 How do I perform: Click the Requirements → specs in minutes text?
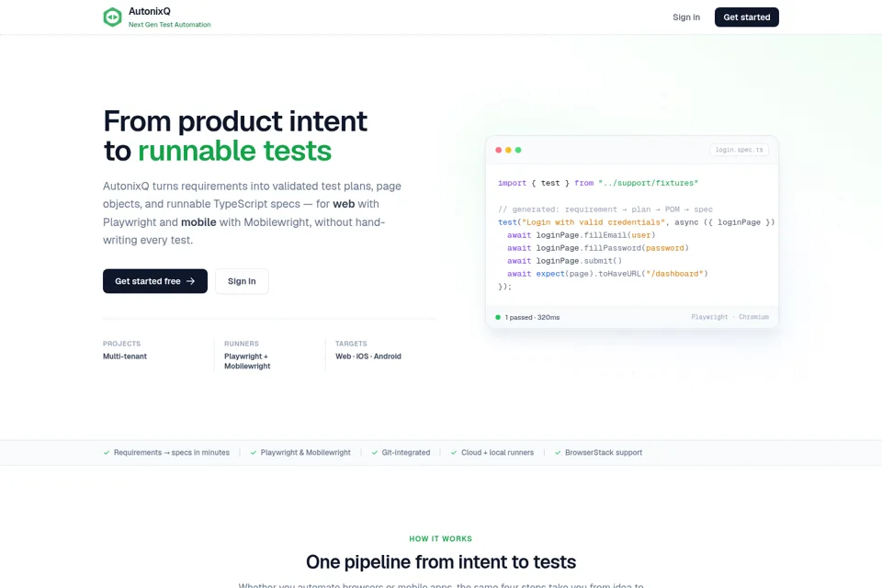tap(172, 453)
